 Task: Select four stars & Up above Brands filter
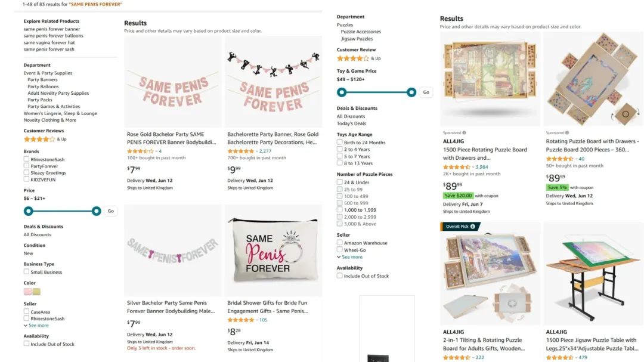pos(39,139)
